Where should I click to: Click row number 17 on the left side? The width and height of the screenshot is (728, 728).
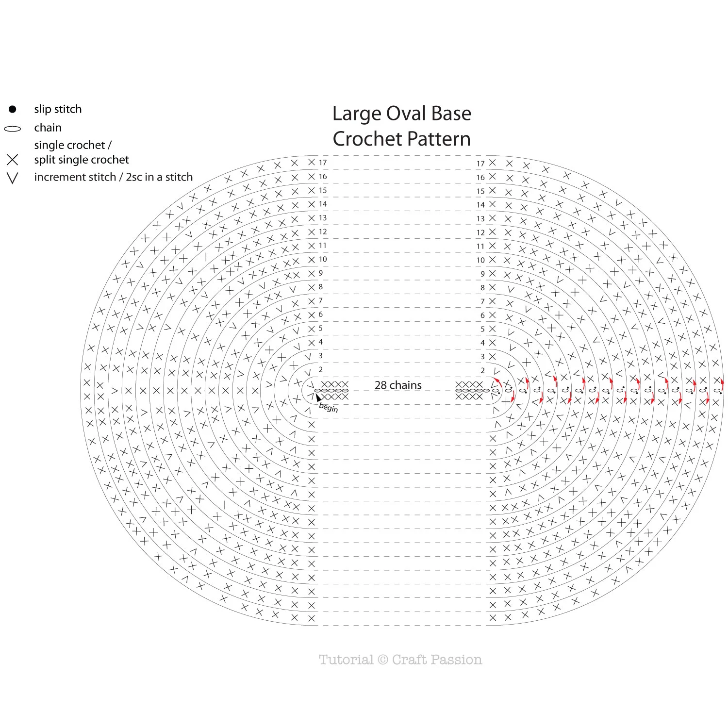coord(323,163)
